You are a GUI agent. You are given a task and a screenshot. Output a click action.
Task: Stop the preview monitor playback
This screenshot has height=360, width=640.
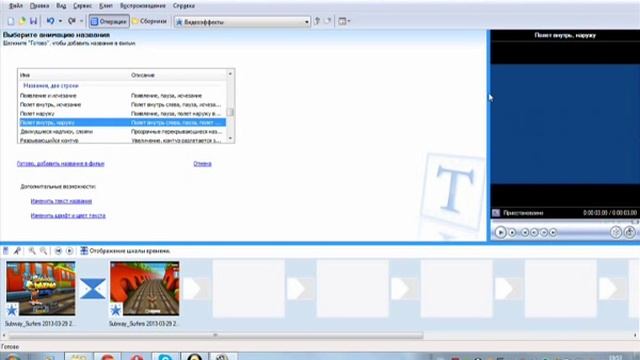coord(512,232)
